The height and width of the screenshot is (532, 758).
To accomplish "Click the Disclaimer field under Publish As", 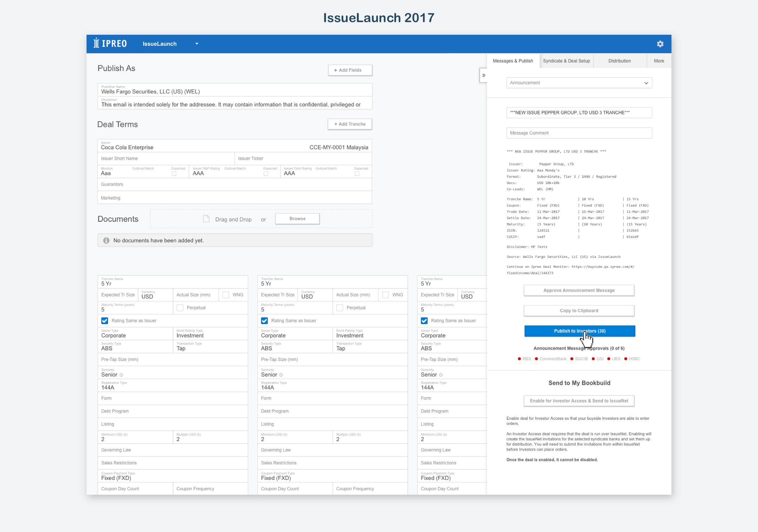I will click(235, 103).
